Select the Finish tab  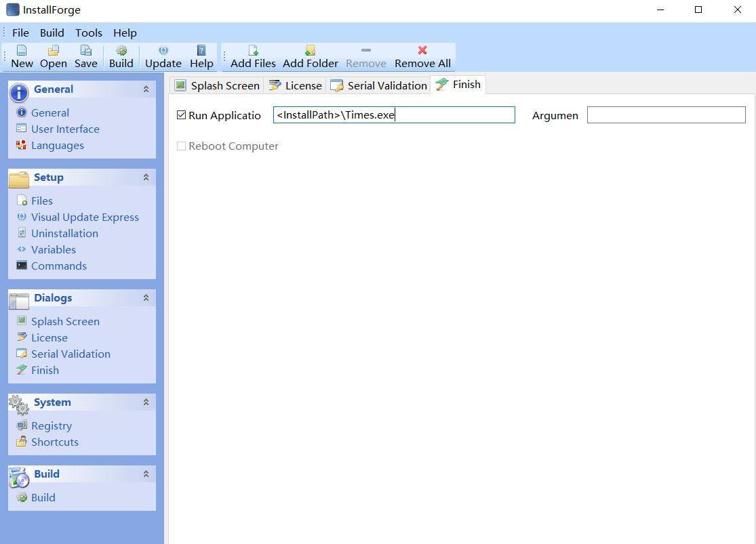tap(458, 84)
